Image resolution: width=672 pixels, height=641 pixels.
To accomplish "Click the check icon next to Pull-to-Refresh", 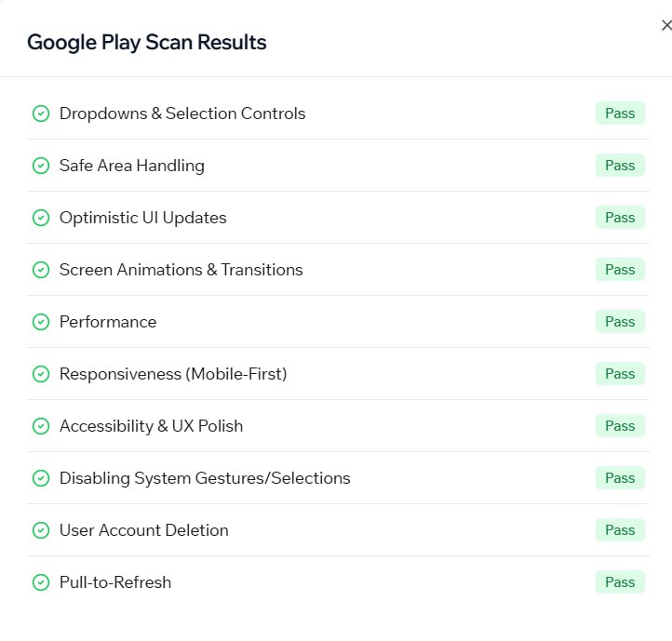I will 40,582.
